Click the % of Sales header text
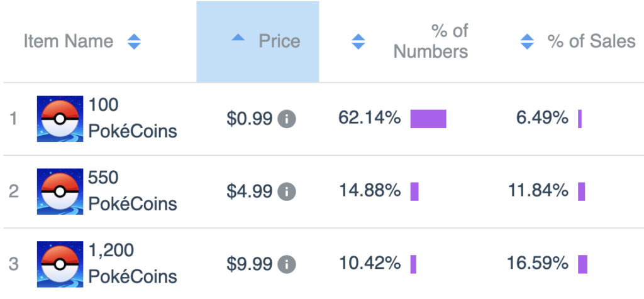The image size is (644, 299). pyautogui.click(x=591, y=41)
